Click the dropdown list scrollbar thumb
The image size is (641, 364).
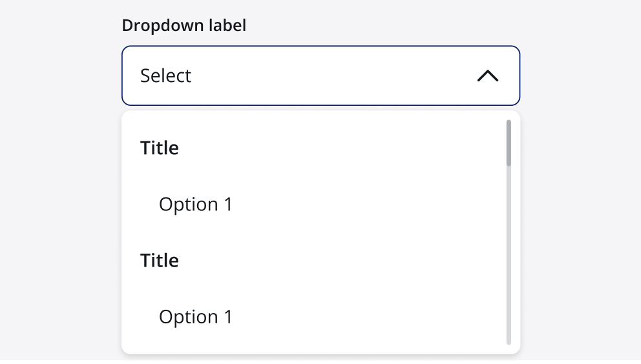(x=509, y=143)
